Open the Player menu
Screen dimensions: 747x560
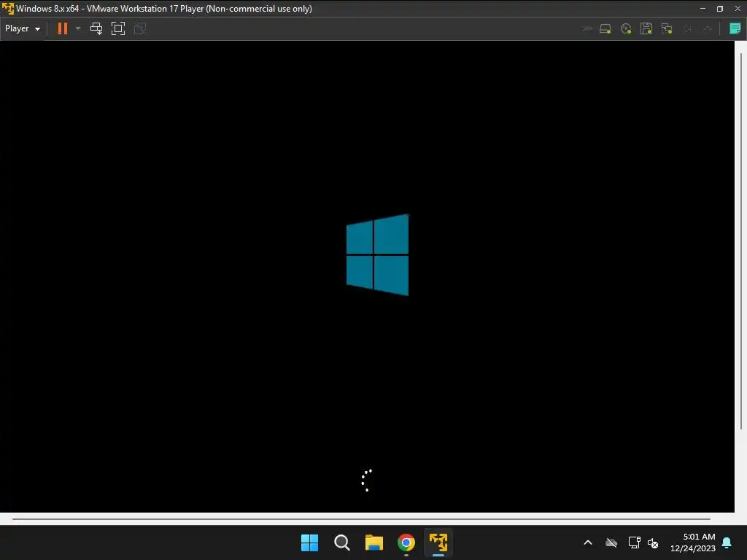click(22, 28)
